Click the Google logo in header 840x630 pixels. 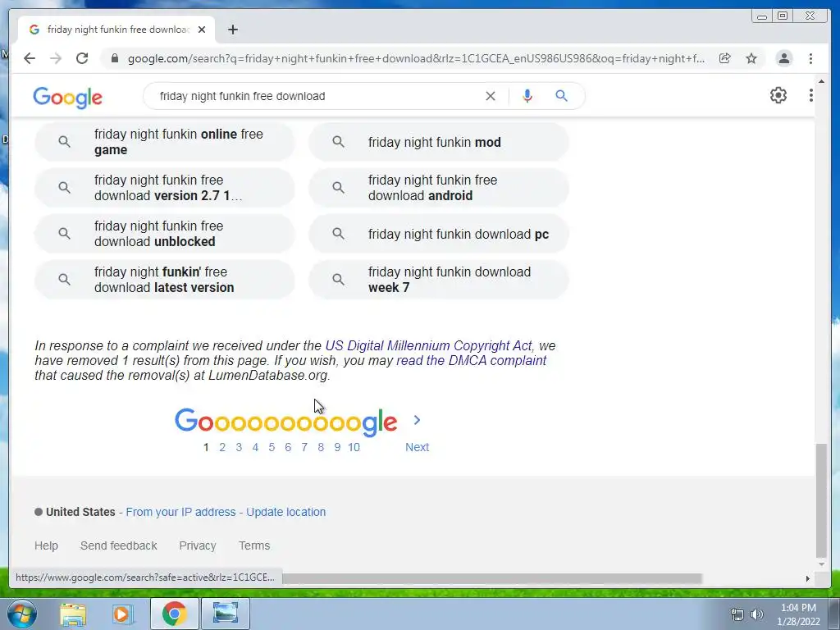(x=67, y=98)
